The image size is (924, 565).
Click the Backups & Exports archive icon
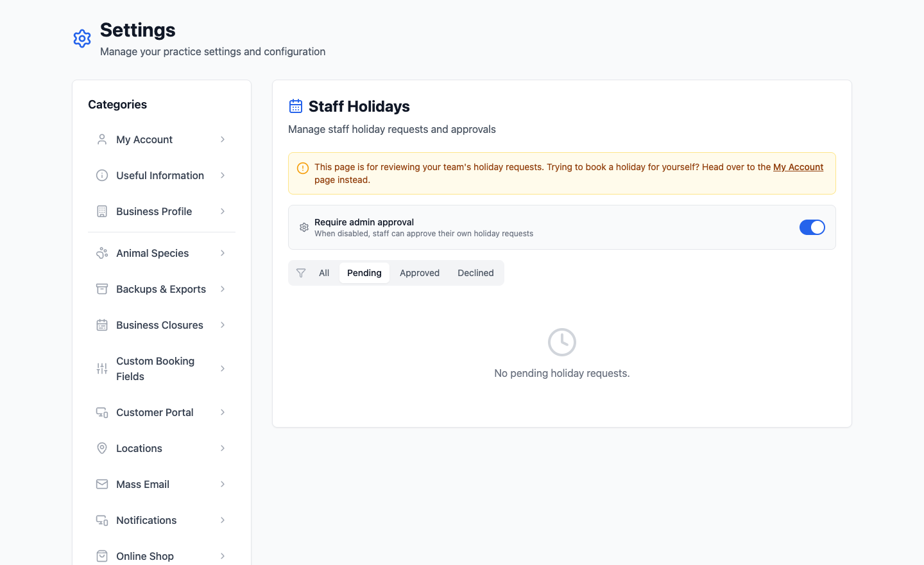point(102,289)
